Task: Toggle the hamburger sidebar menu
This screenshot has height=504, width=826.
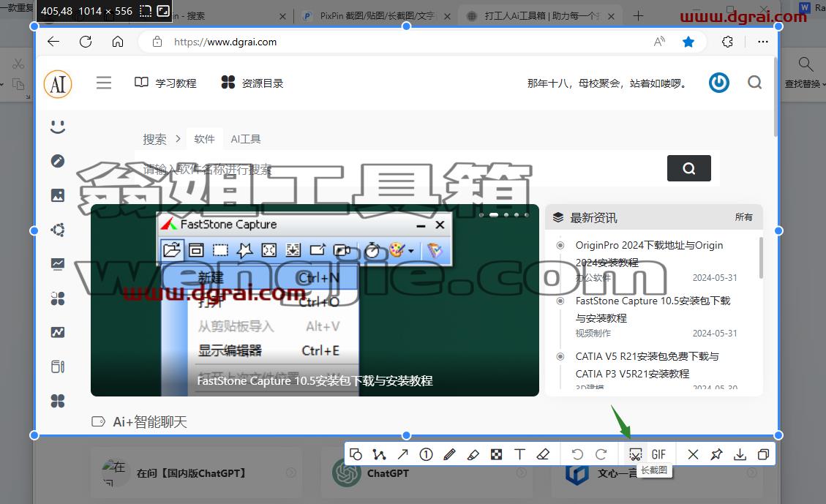Action: [x=104, y=83]
